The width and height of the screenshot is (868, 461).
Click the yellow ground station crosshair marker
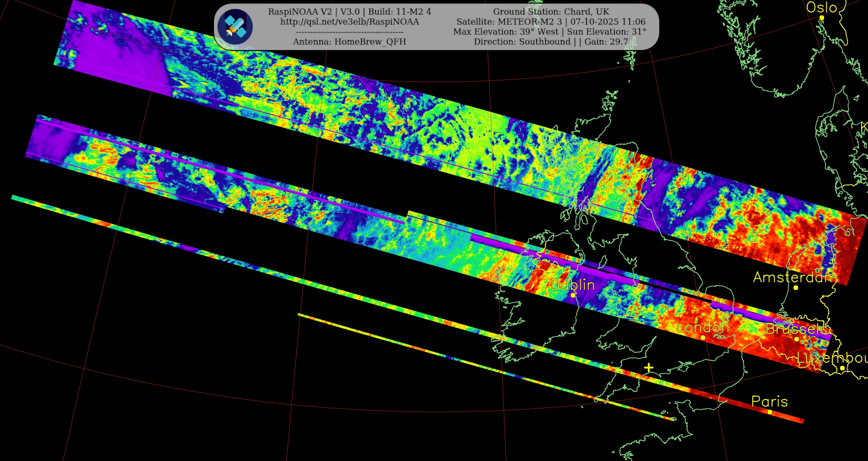coord(649,368)
